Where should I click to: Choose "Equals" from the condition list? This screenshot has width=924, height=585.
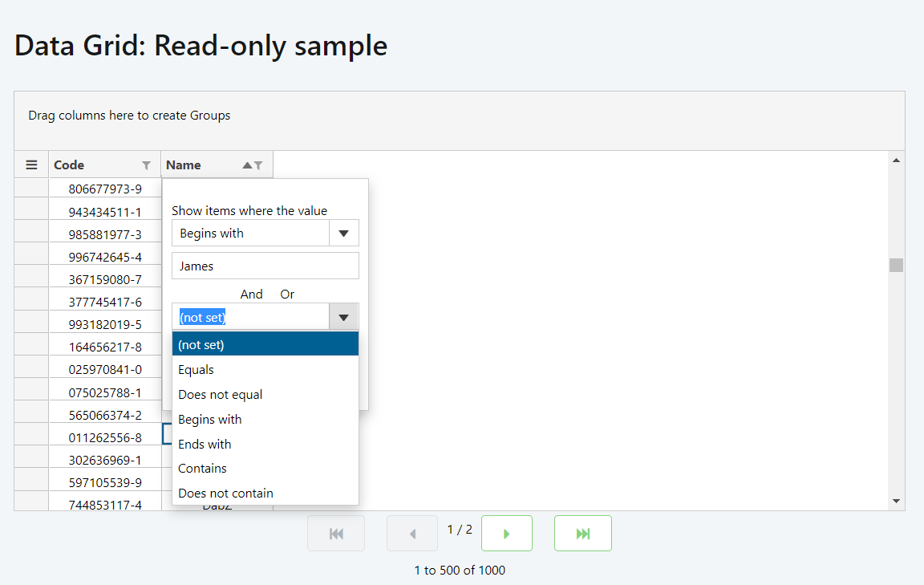197,369
